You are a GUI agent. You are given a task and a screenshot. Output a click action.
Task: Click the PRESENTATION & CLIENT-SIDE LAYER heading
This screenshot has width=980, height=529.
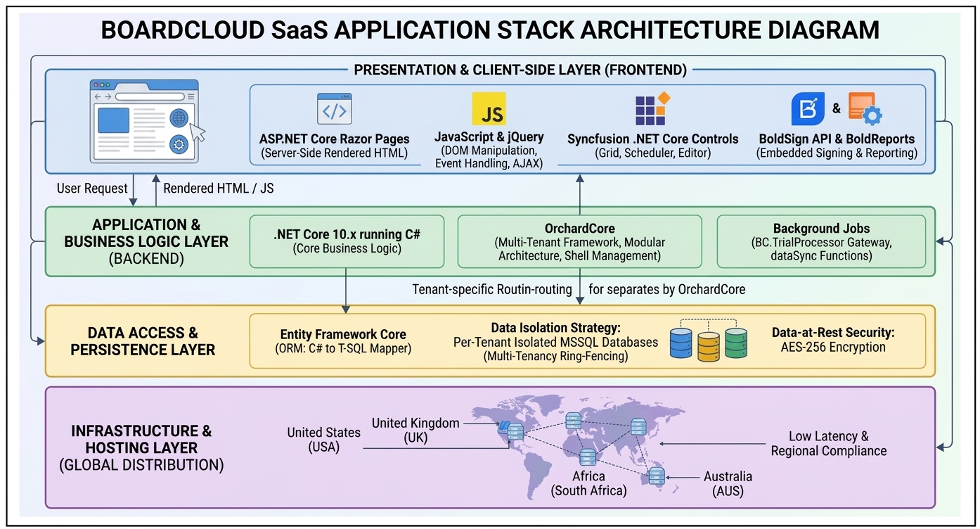[520, 70]
